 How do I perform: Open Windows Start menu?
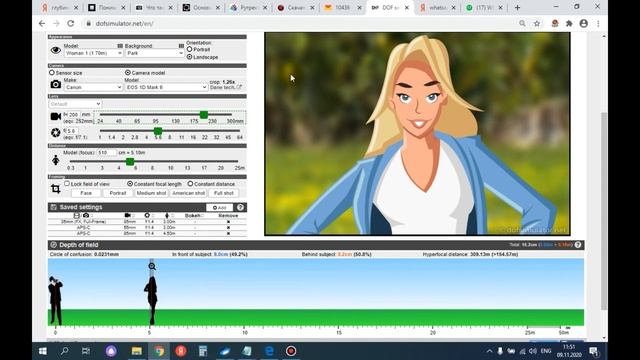(x=43, y=351)
